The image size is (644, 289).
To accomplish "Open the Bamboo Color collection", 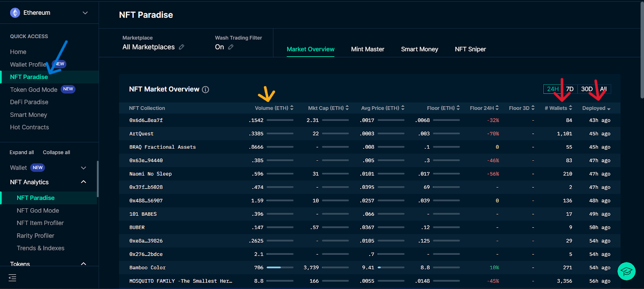I will tap(147, 267).
